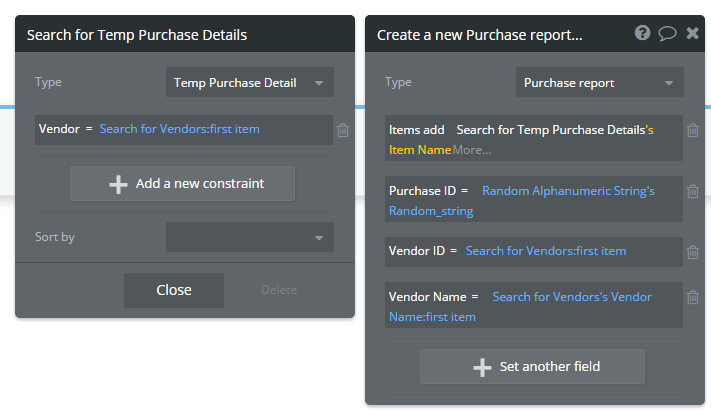Expand the Sort by dropdown
The height and width of the screenshot is (411, 711).
click(249, 237)
